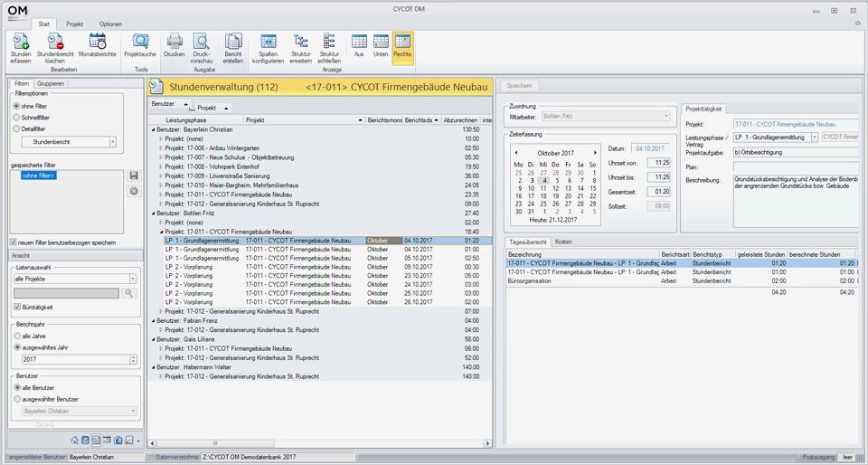
Task: Open the Mitarbeiter Bohlen Fritz dropdown
Action: (x=667, y=117)
